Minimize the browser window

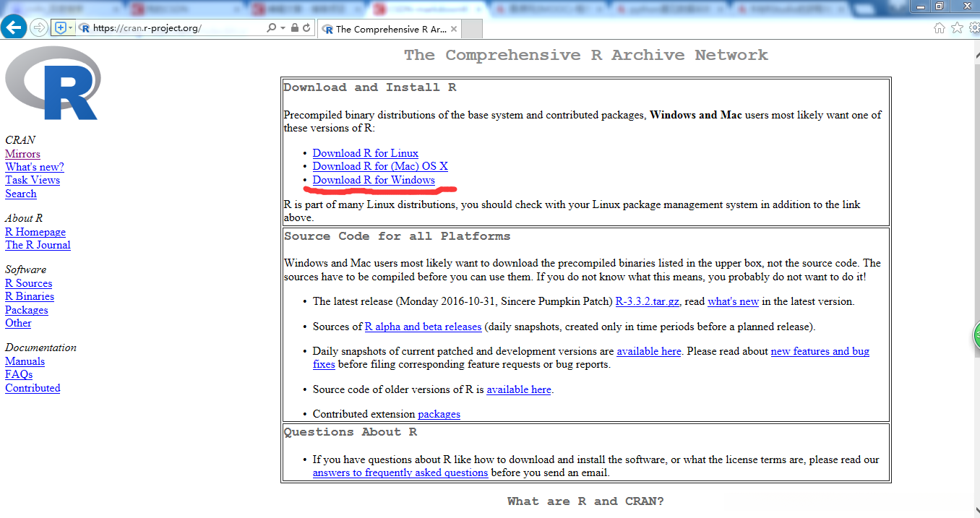pyautogui.click(x=920, y=6)
